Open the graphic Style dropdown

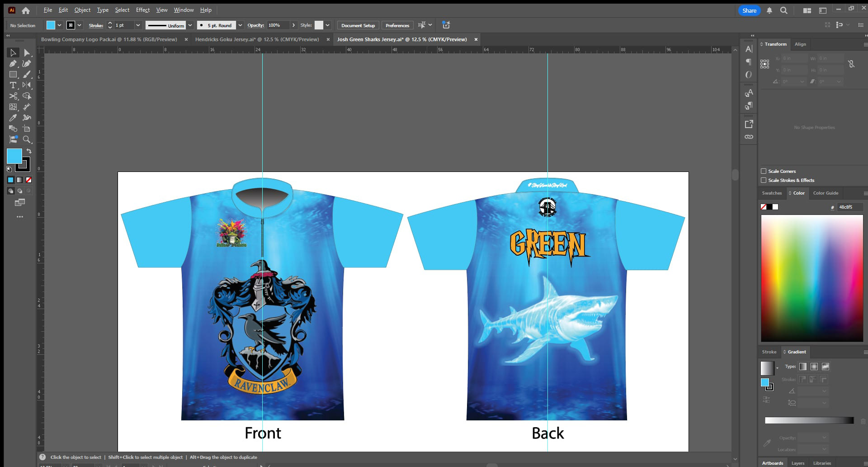[x=327, y=25]
